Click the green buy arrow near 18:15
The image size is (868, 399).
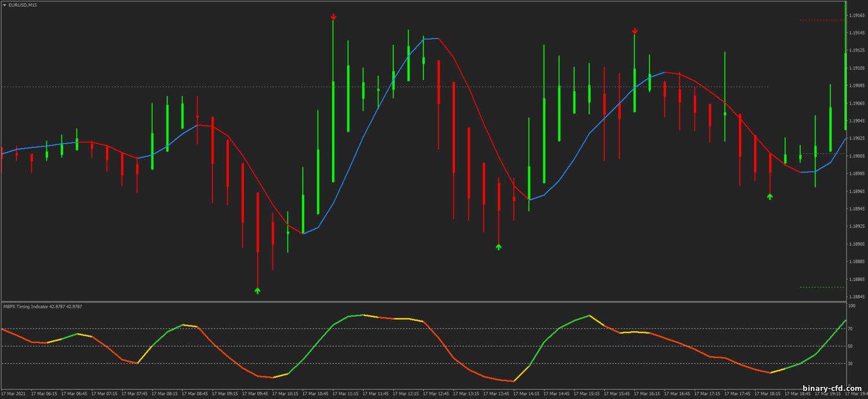point(770,197)
